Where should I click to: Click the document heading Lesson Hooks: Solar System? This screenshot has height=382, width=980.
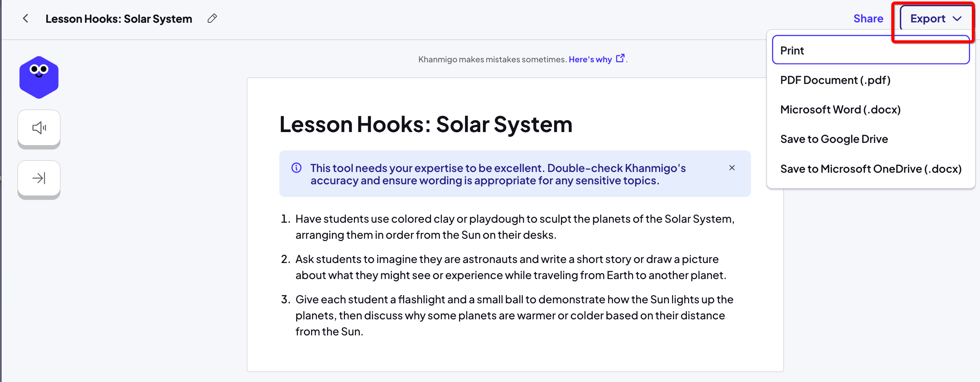pyautogui.click(x=426, y=124)
